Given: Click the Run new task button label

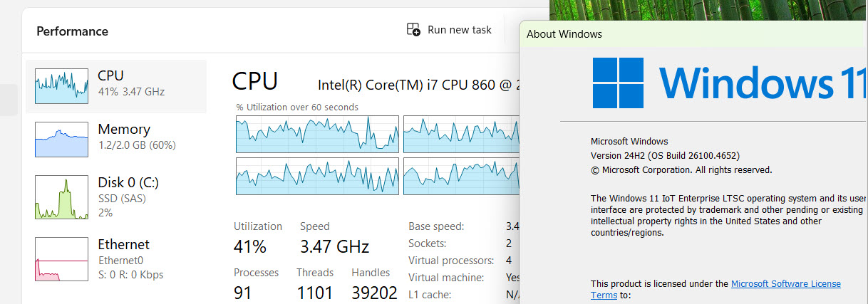Looking at the screenshot, I should (x=460, y=30).
